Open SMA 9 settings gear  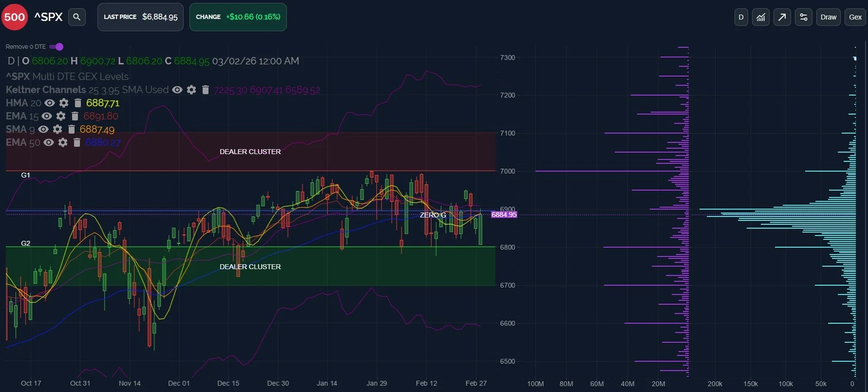click(57, 129)
